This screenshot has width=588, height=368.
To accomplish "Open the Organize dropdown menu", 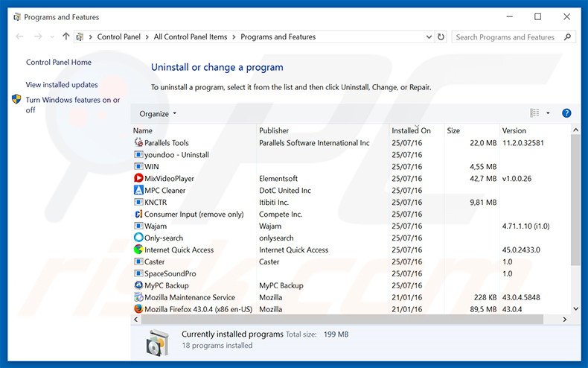I will [158, 114].
